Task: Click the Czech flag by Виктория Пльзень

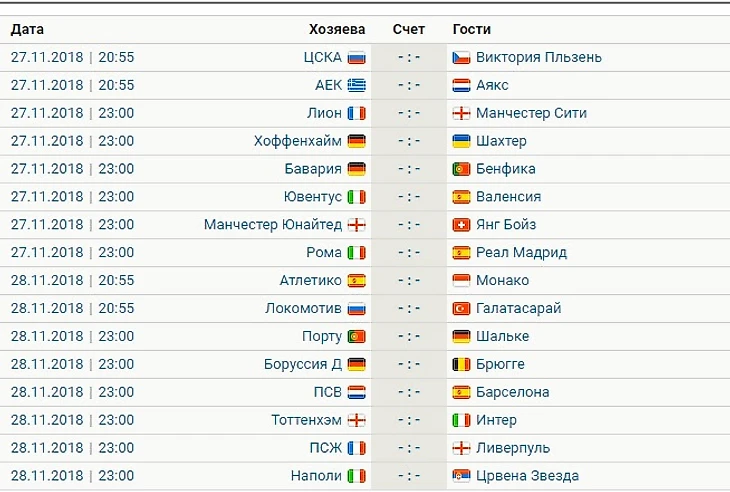Action: 461,58
